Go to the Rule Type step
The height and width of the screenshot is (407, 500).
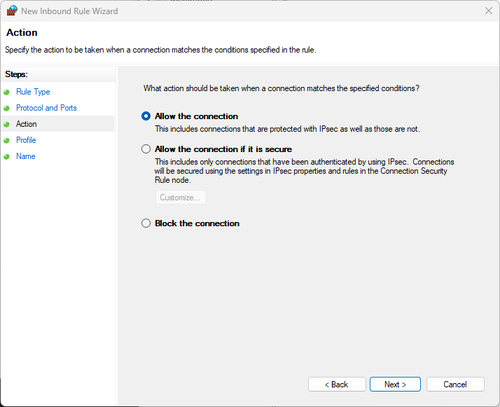[33, 92]
